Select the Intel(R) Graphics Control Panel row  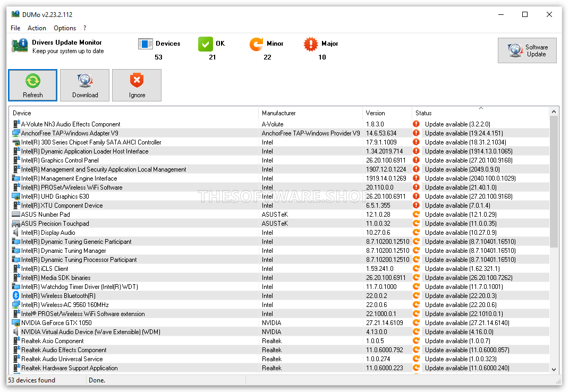click(279, 160)
